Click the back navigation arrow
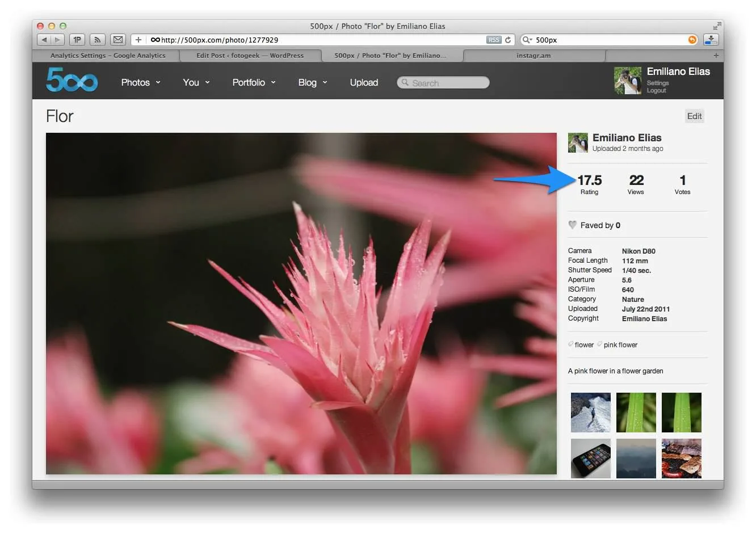This screenshot has height=534, width=756. pyautogui.click(x=44, y=40)
